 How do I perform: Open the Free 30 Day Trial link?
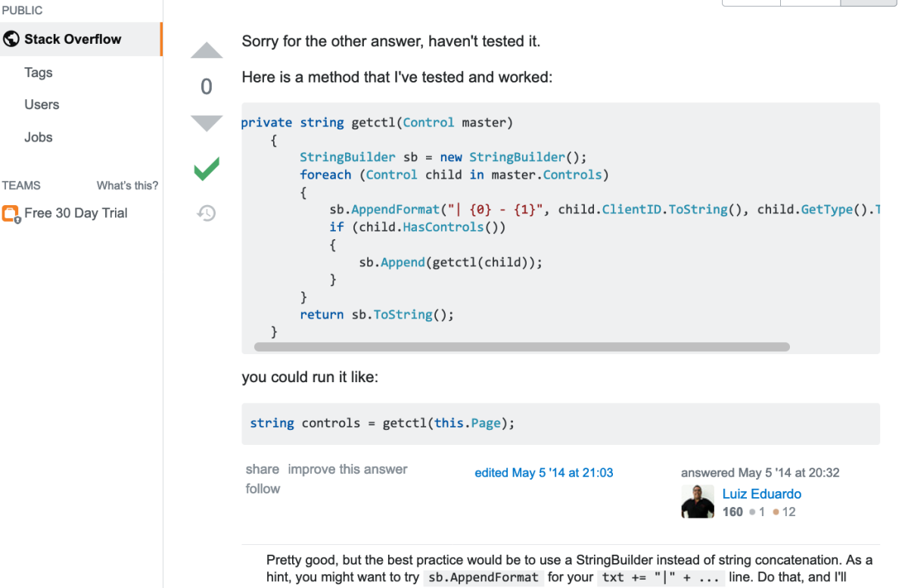[x=76, y=213]
